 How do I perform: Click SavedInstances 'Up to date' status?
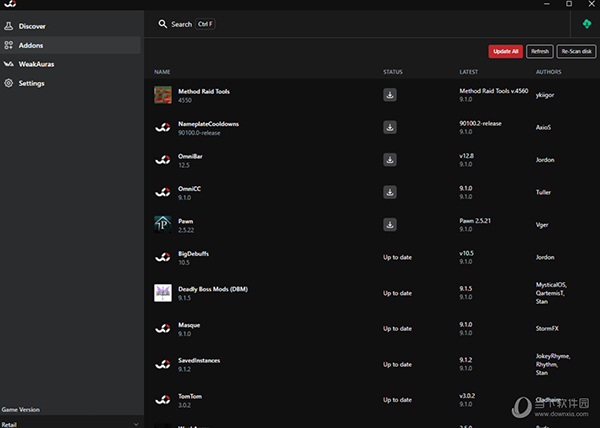pos(398,365)
